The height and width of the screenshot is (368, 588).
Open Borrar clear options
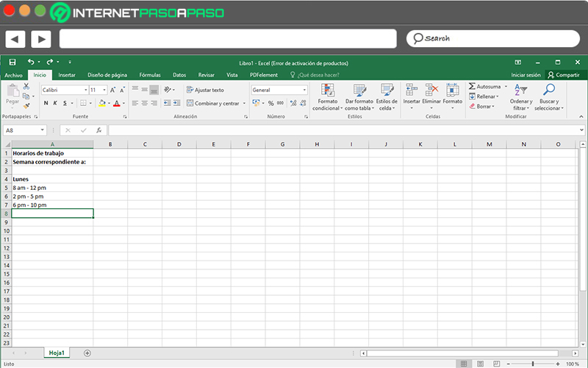point(482,106)
